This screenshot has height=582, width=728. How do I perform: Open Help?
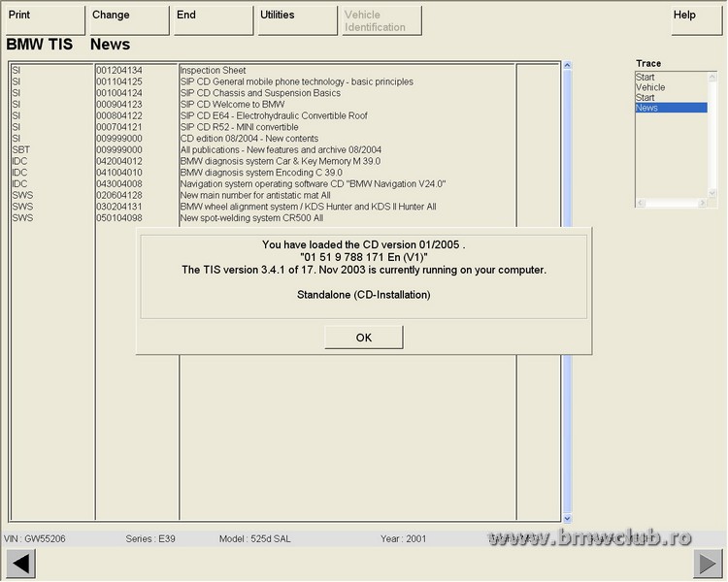(x=696, y=20)
